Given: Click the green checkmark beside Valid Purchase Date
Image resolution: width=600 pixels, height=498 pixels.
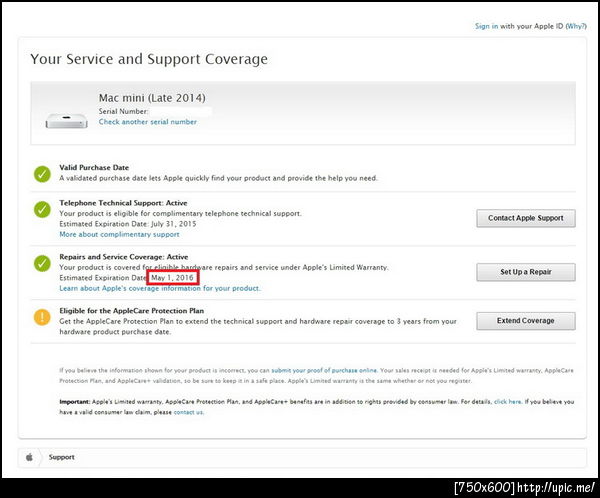Looking at the screenshot, I should (42, 174).
